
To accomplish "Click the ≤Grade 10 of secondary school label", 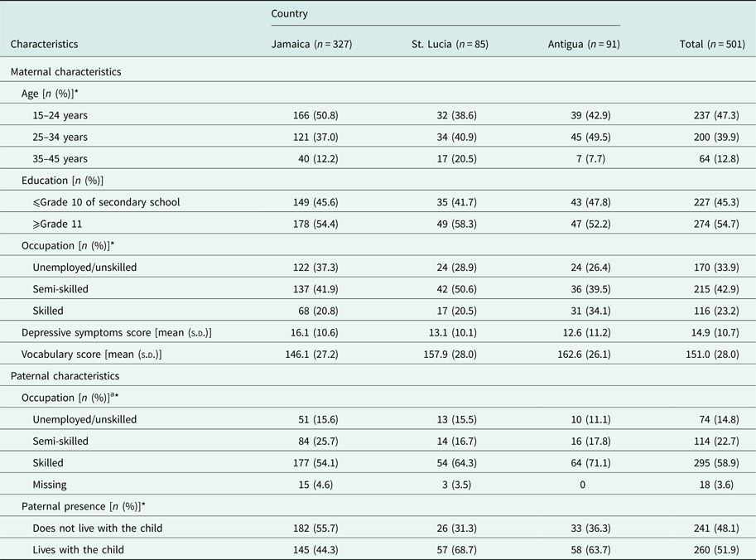I will pos(106,202).
